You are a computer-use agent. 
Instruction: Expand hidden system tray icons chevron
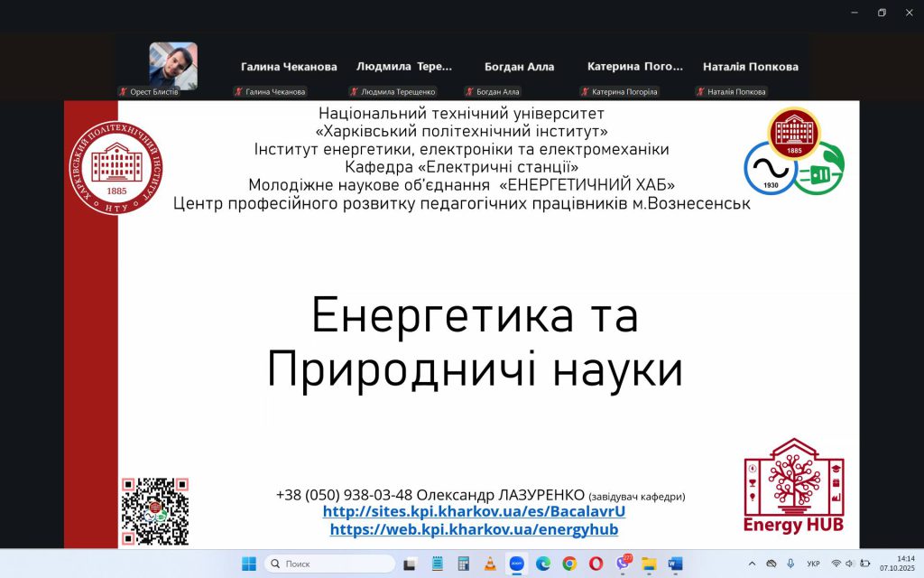(753, 564)
